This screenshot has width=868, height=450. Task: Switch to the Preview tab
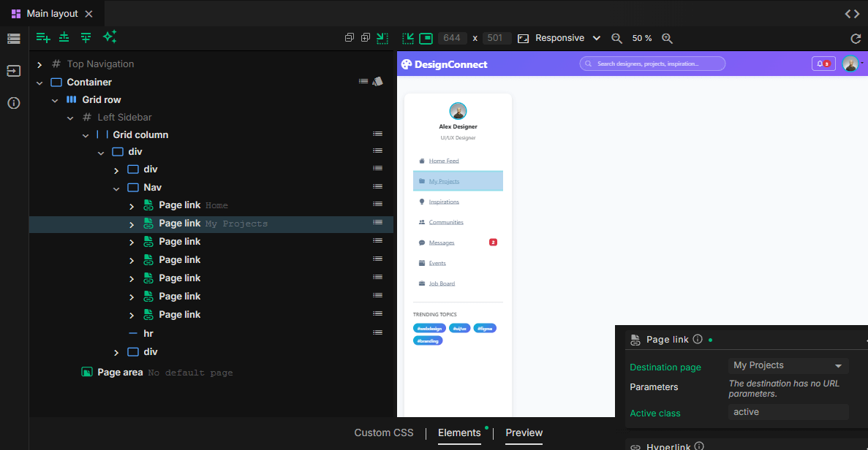tap(524, 432)
